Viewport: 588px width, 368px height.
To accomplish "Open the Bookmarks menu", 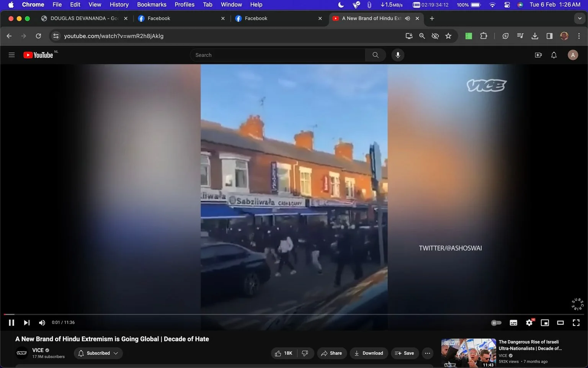I will (x=152, y=5).
